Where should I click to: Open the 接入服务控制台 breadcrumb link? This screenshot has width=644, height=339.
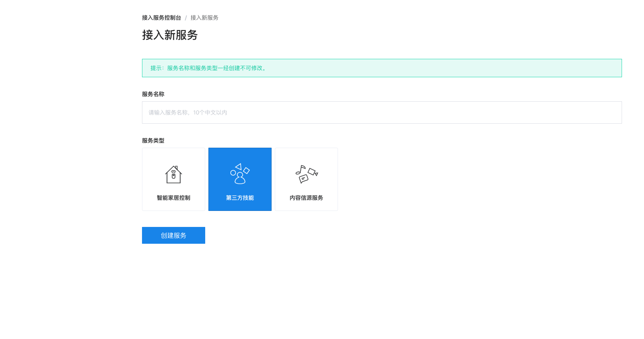(162, 18)
